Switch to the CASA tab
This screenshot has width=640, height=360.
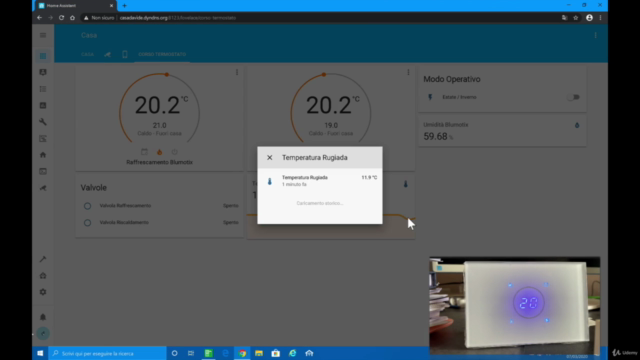[x=87, y=54]
